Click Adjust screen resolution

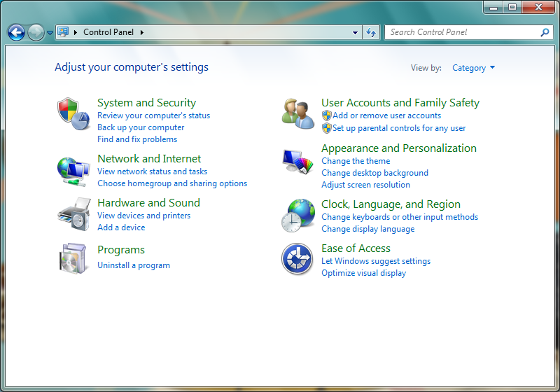coord(365,185)
